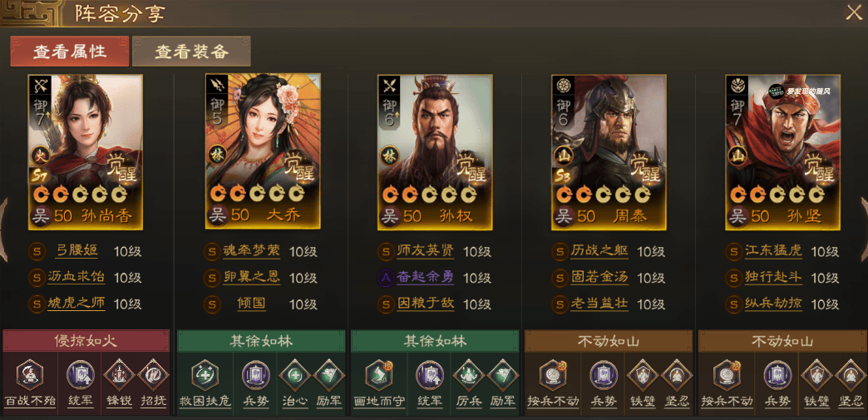
Task: Expand the 侵掠如火 formation header
Action: pos(86,341)
